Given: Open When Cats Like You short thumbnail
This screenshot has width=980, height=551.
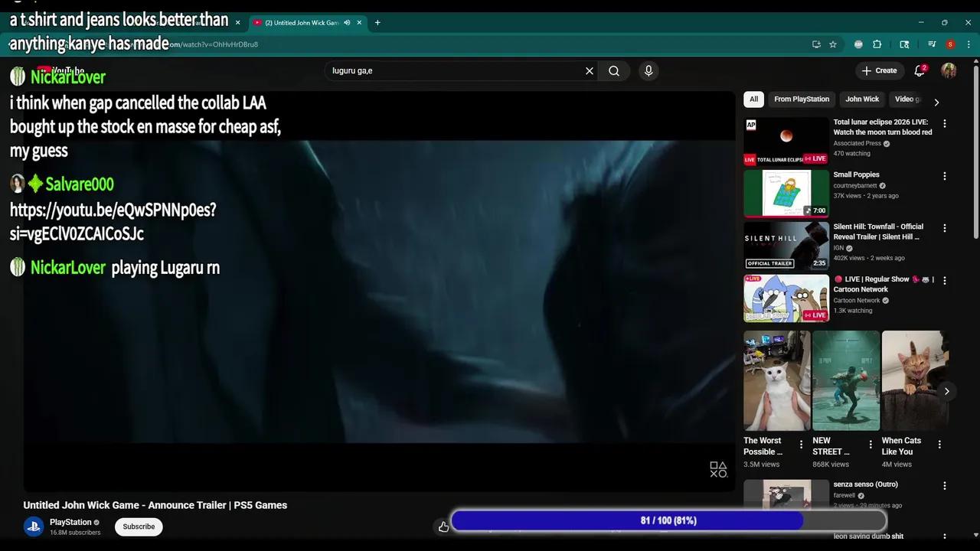Looking at the screenshot, I should click(x=915, y=380).
